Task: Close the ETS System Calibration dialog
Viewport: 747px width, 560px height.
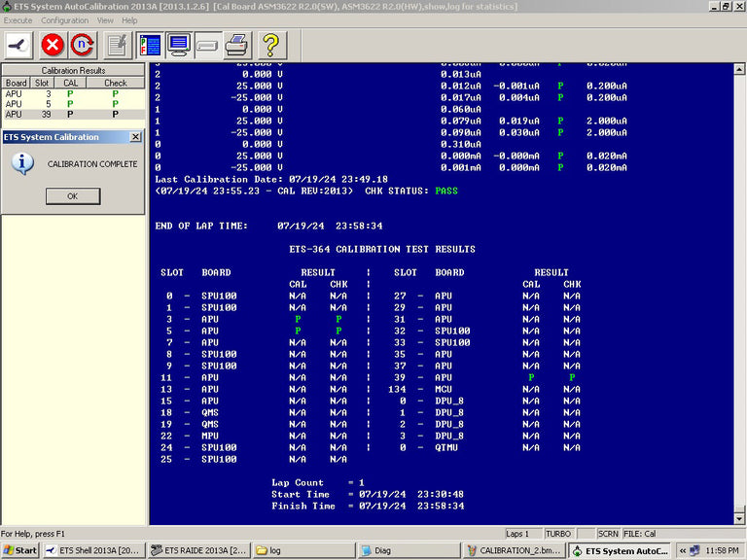Action: click(x=135, y=137)
